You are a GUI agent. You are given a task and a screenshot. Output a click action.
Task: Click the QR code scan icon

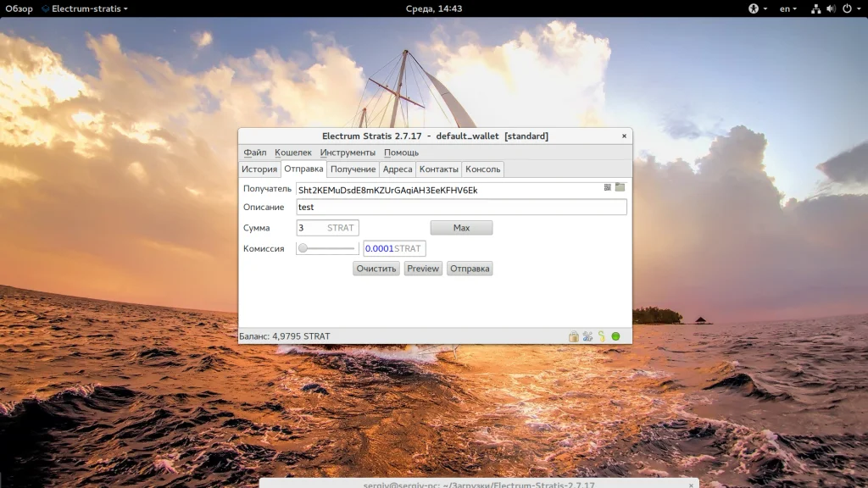pos(608,187)
